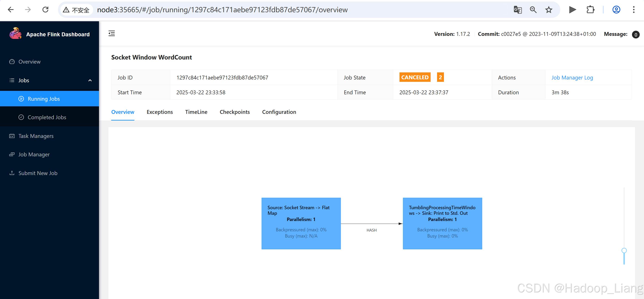The height and width of the screenshot is (299, 644).
Task: Open the Chrome three-dot menu
Action: coord(633,10)
